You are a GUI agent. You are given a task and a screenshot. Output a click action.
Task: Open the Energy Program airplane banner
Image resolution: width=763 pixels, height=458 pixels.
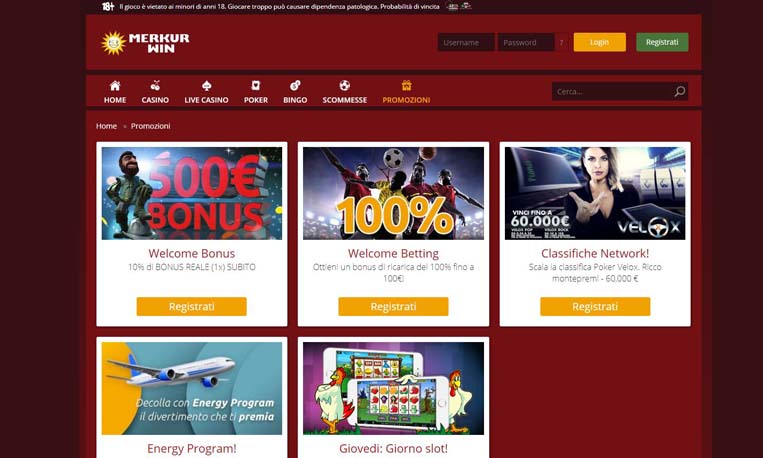192,388
